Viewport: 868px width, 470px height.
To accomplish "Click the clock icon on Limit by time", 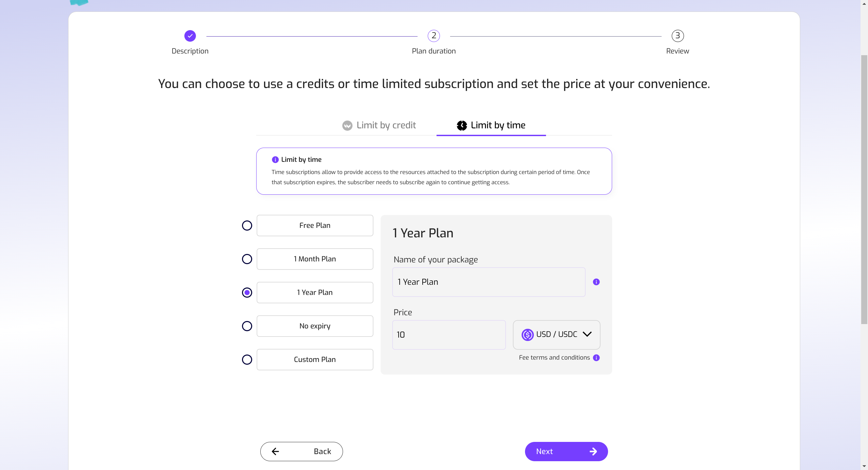I will [462, 126].
